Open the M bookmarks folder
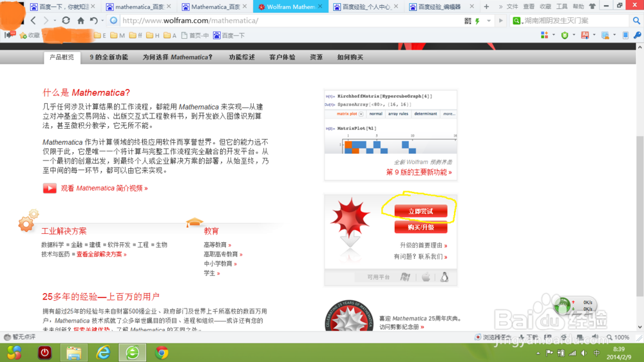This screenshot has height=362, width=644. point(117,35)
